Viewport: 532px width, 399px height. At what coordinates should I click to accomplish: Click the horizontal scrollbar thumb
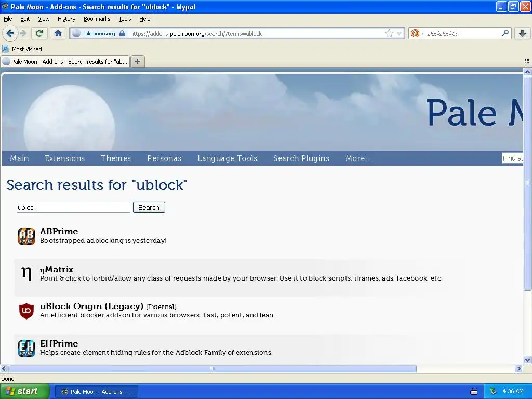(212, 368)
